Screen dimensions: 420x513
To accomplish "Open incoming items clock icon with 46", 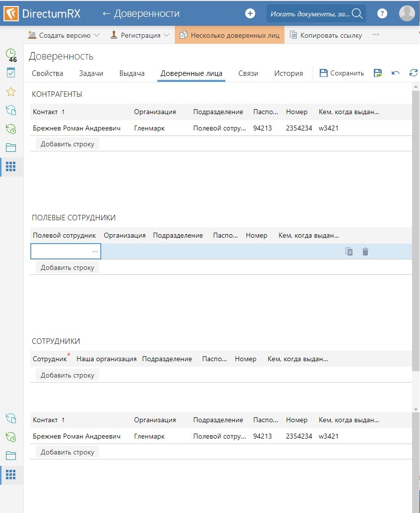I will tap(11, 55).
